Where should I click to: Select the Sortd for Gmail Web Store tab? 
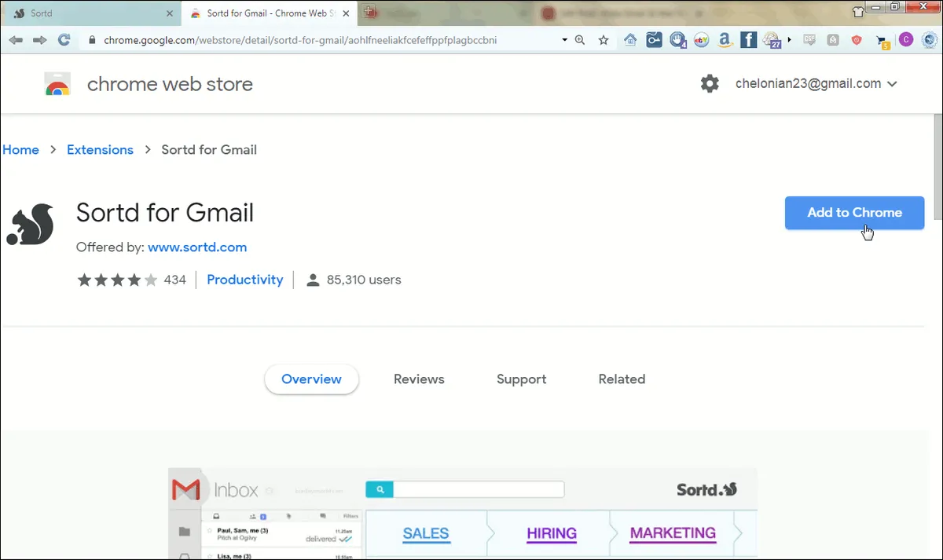[x=267, y=13]
